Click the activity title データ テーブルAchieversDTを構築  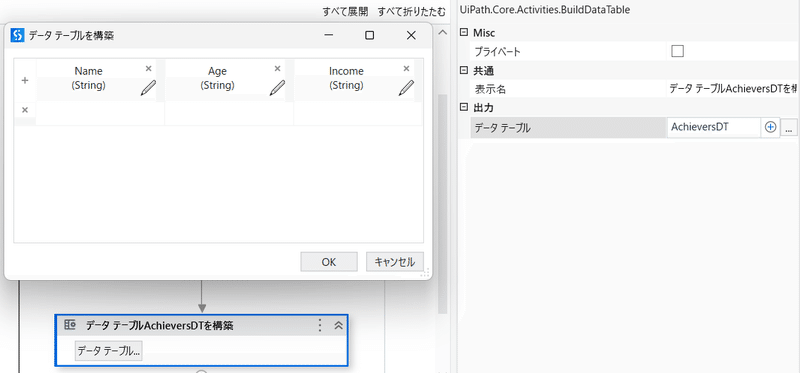point(160,325)
